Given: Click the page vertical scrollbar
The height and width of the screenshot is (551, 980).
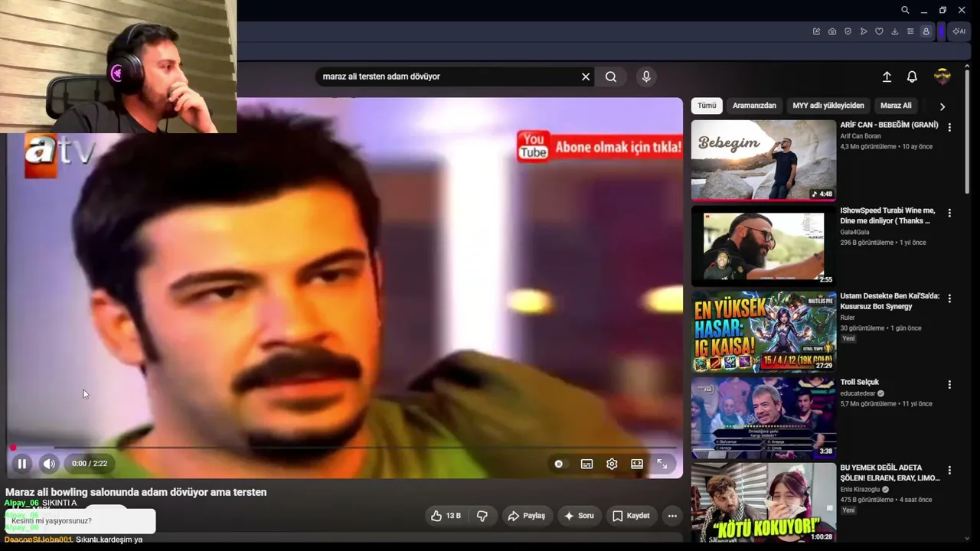Looking at the screenshot, I should click(968, 130).
